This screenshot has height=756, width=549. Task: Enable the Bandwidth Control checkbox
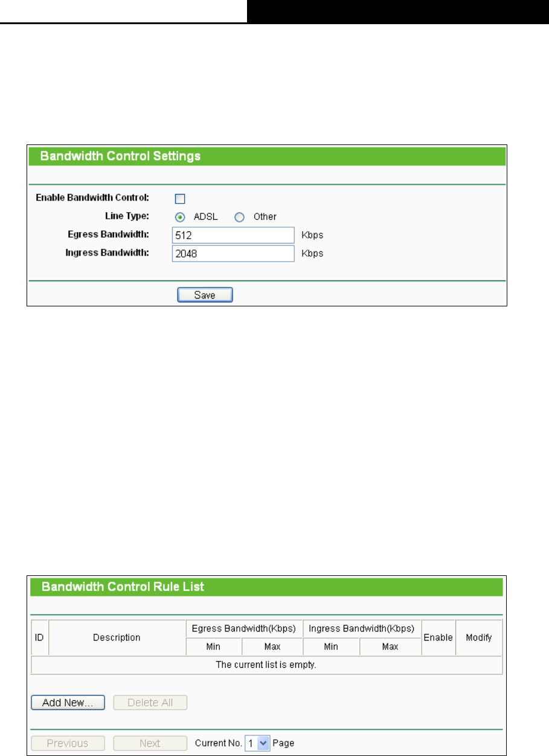point(180,199)
